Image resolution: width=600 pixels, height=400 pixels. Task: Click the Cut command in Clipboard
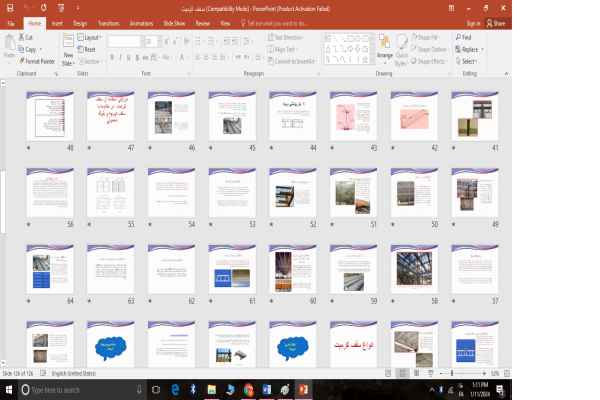29,38
